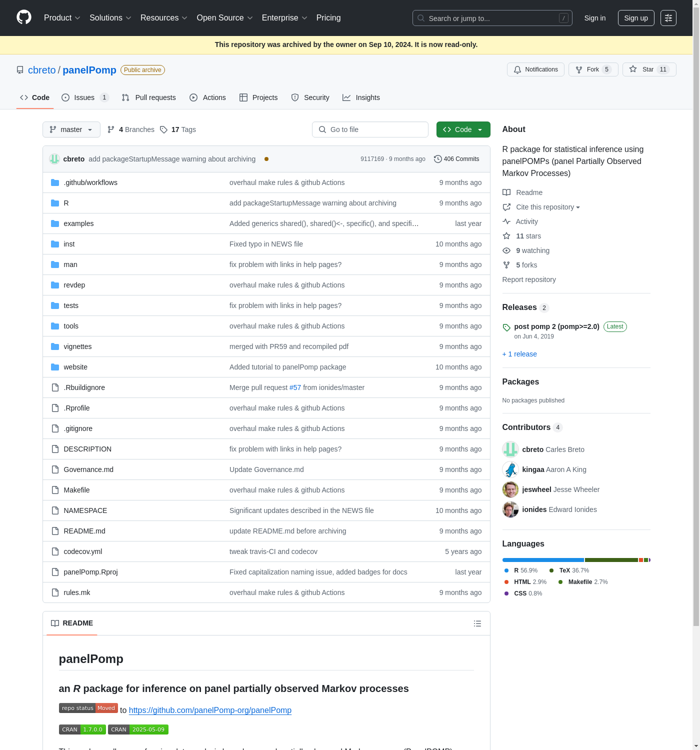Click the CRAN 2025-05-09 badge
This screenshot has height=750, width=700.
(x=138, y=729)
